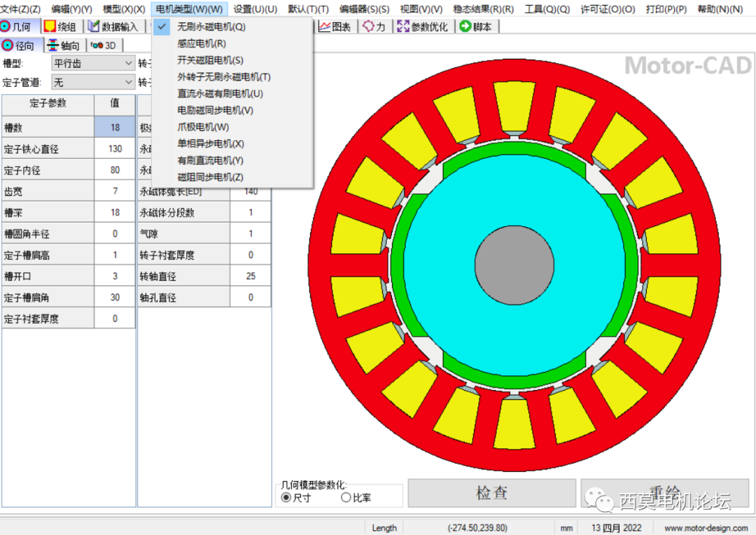Open the 电机类型 menu dropdown

tap(188, 8)
